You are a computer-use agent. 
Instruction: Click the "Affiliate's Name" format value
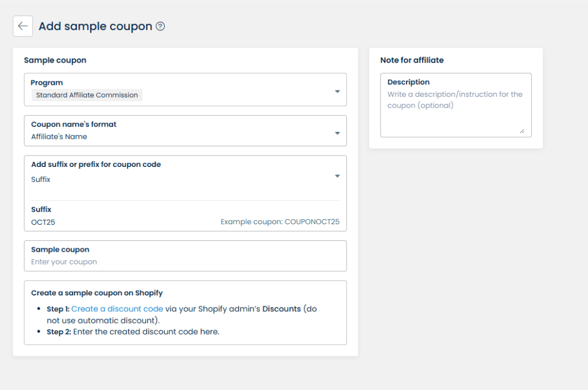59,136
